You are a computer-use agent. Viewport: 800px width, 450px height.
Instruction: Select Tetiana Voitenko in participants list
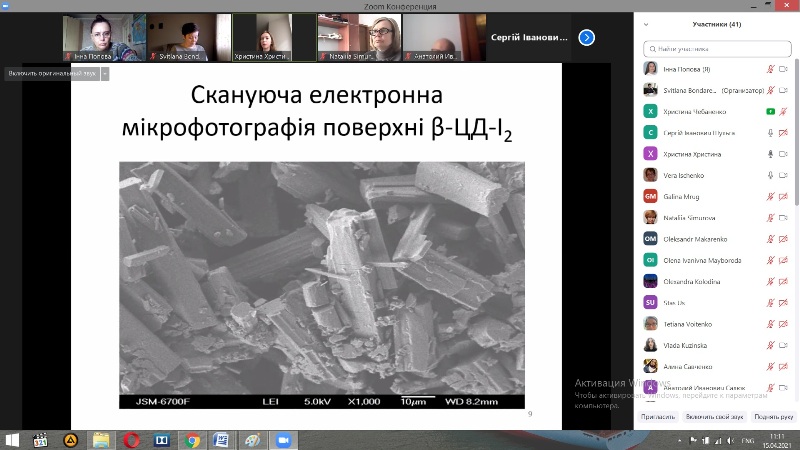click(x=688, y=323)
